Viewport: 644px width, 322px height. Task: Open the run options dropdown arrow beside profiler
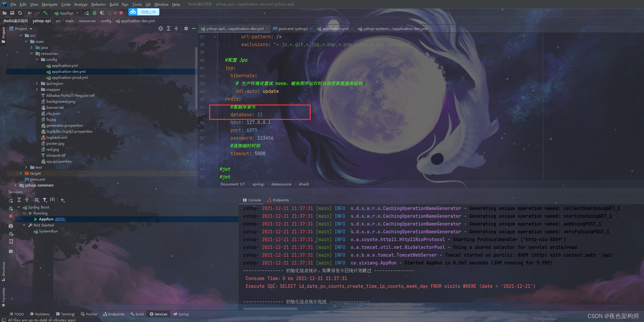click(115, 13)
